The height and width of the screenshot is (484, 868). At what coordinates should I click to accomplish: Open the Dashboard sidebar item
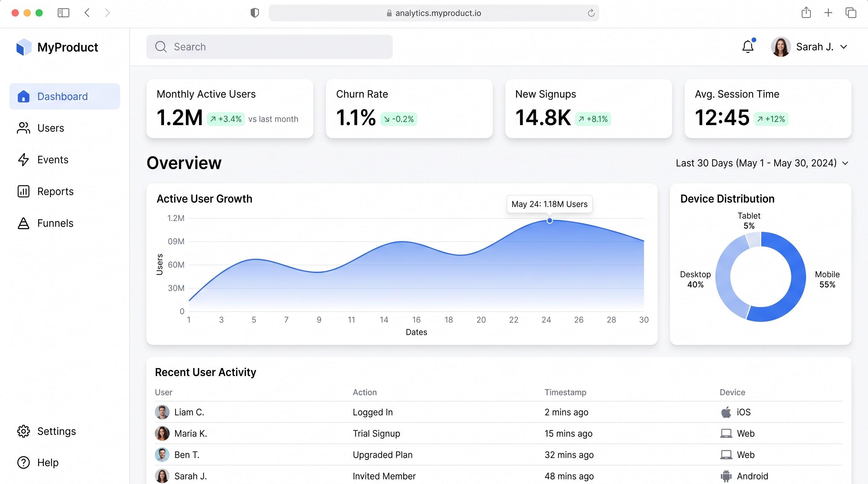point(65,96)
